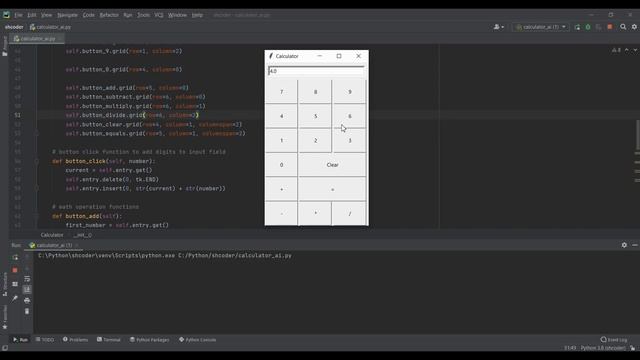The width and height of the screenshot is (640, 360).
Task: Select the calculator_ai.py editor tab
Action: 38,39
